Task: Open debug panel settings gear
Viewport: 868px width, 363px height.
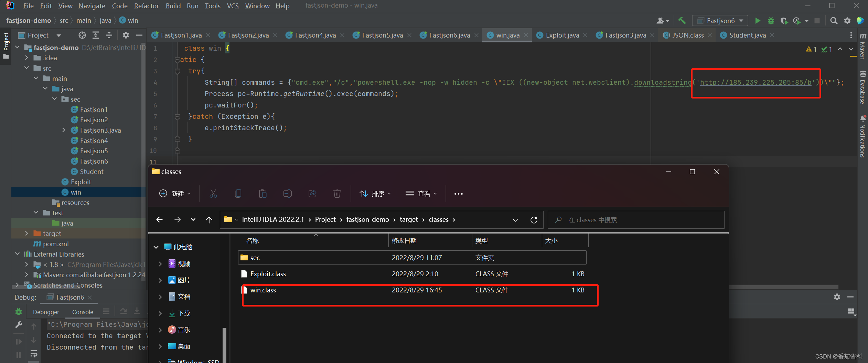Action: coord(837,297)
